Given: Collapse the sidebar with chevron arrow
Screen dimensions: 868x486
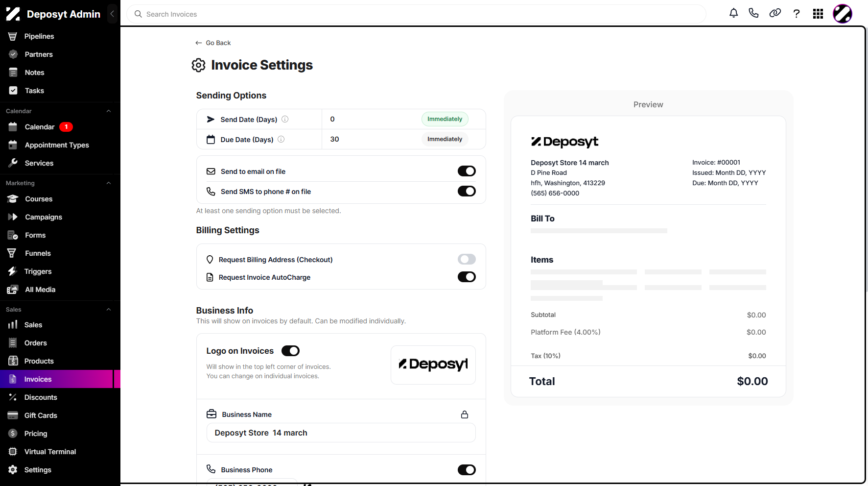Looking at the screenshot, I should click(x=112, y=14).
